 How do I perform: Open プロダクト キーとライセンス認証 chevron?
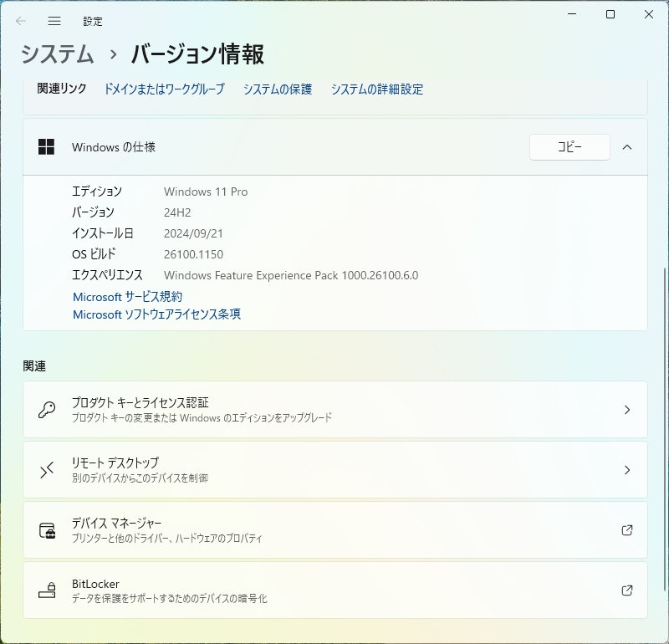coord(627,410)
